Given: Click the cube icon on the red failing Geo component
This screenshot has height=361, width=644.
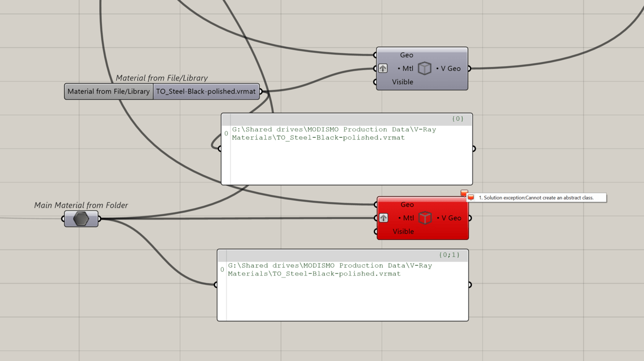Looking at the screenshot, I should (x=424, y=218).
